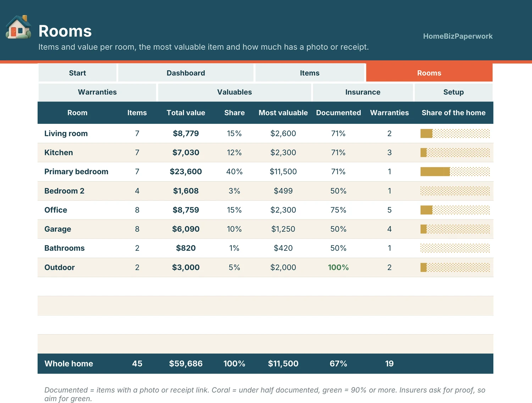Click the Bedroom 2 share bar

pos(455,191)
